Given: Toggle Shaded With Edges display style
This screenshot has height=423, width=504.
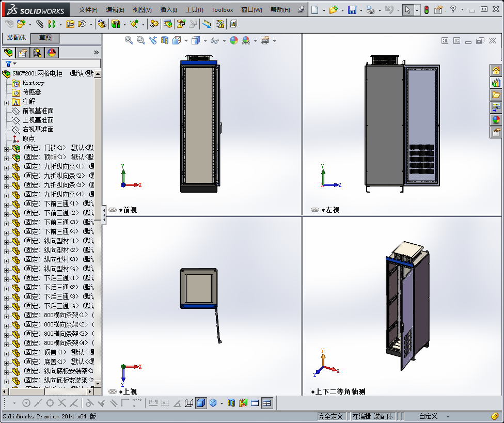Looking at the screenshot, I should click(201, 403).
